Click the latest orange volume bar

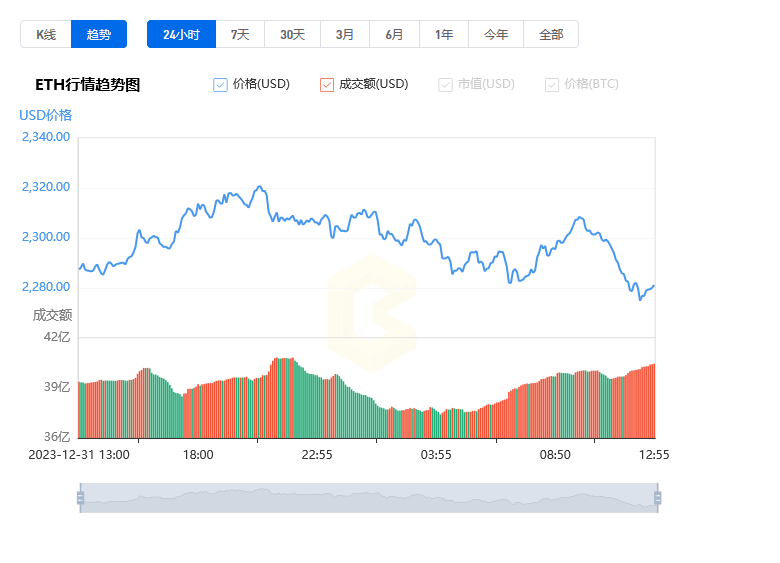point(652,401)
